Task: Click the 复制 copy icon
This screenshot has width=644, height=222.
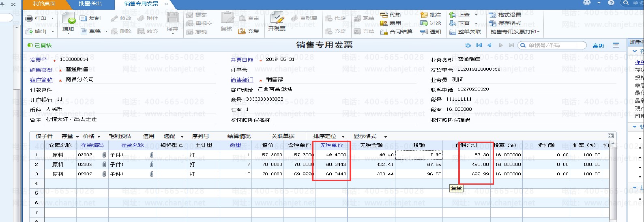Action: 83,18
